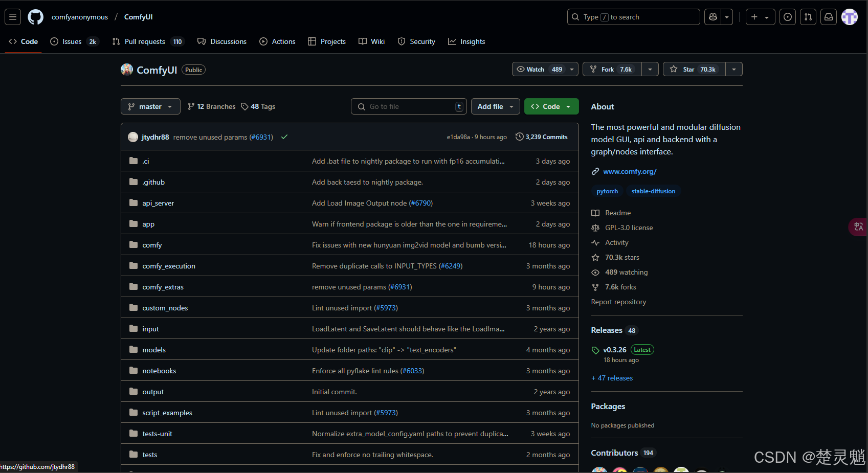The width and height of the screenshot is (868, 473).
Task: Click the comfy_execution folder icon
Action: coord(133,265)
